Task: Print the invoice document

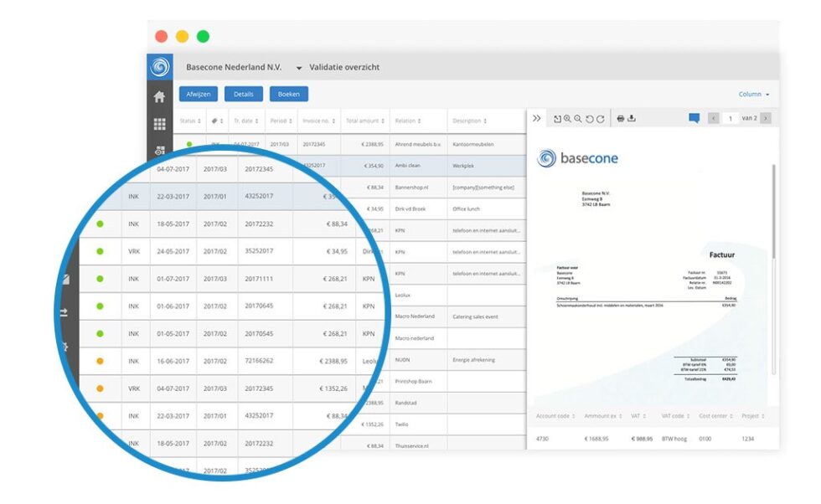Action: 621,119
